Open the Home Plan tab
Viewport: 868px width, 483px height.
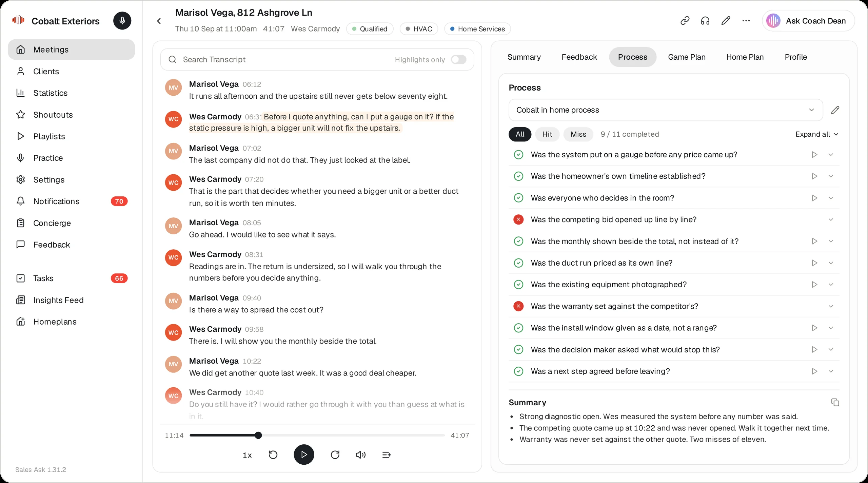(x=745, y=57)
